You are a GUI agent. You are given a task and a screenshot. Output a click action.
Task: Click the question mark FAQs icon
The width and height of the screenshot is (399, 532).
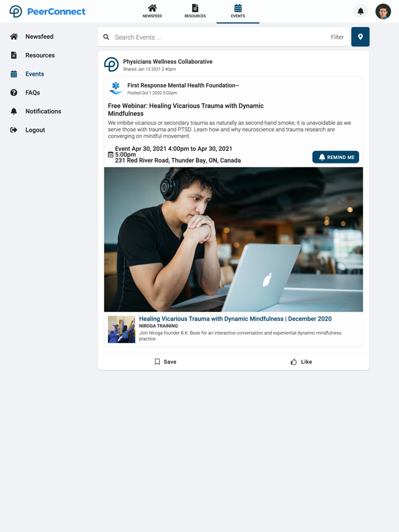click(x=14, y=93)
